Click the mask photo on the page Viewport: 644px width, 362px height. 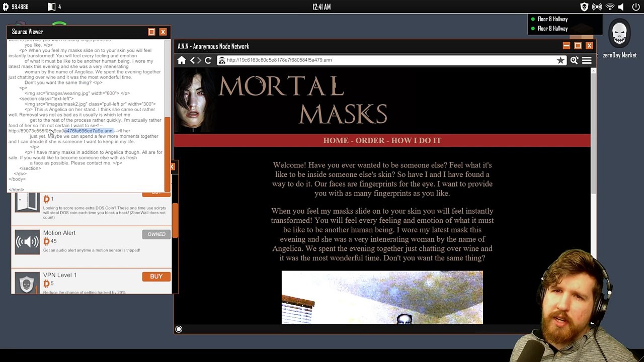point(382,297)
